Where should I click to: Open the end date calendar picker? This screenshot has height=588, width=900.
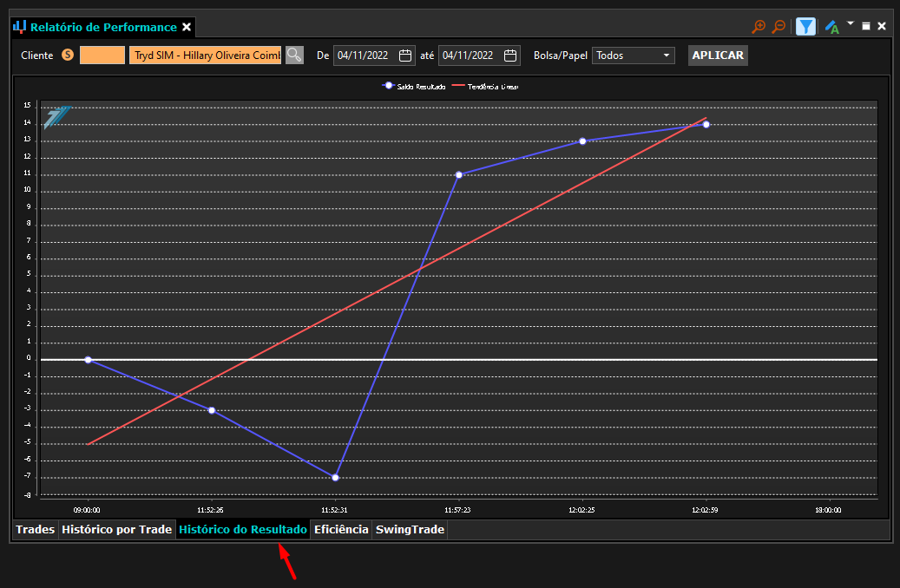[510, 56]
